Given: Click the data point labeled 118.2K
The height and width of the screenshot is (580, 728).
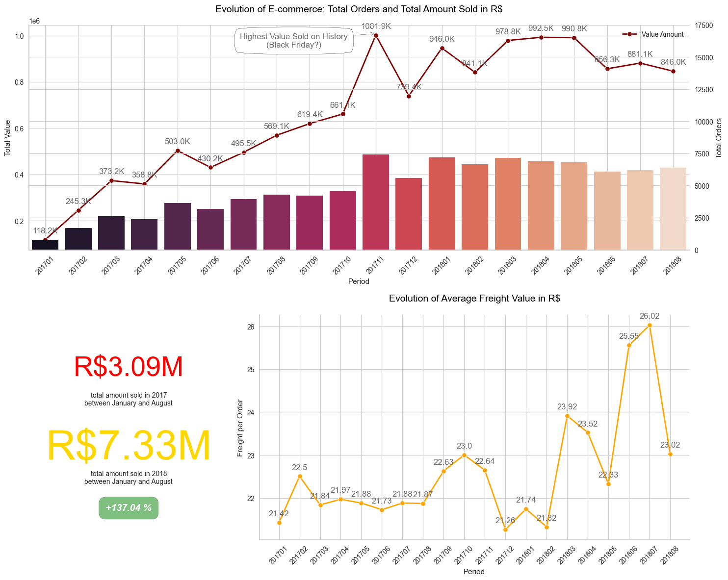Looking at the screenshot, I should click(45, 240).
